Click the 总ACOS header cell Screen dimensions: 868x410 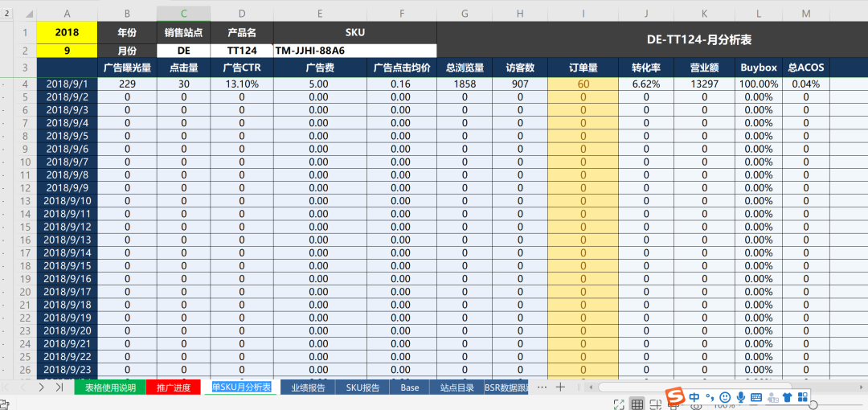coord(806,68)
